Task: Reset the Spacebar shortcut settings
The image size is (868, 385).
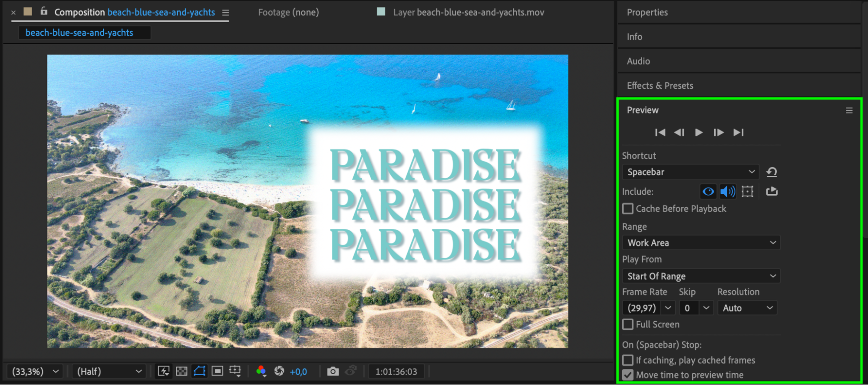Action: [772, 172]
